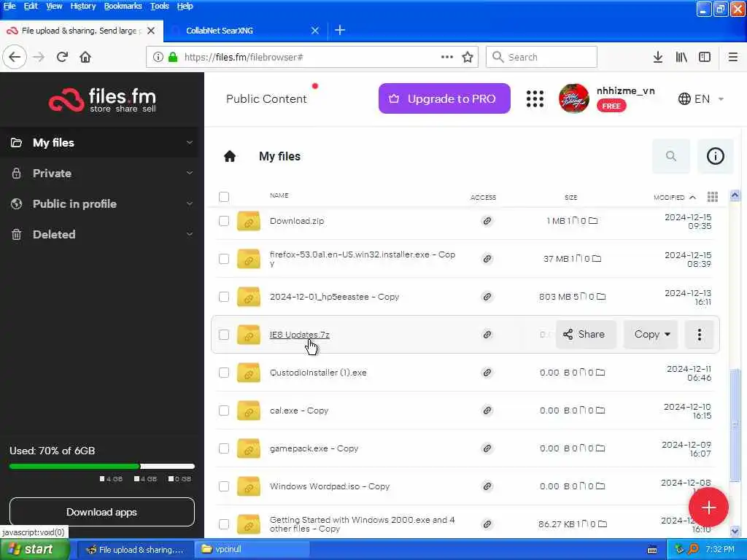Click the access link icon for firefox-53.0a1 installer
This screenshot has width=747, height=560.
pos(487,259)
